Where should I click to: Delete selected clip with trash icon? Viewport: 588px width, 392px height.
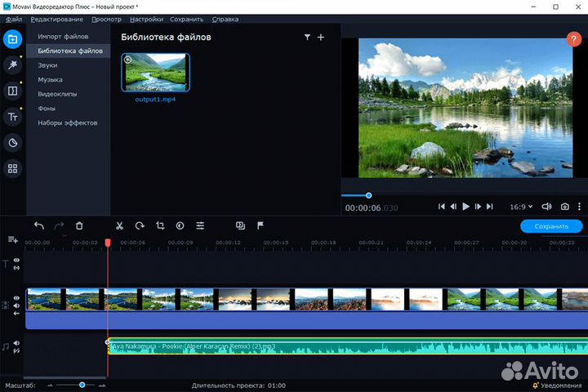click(79, 226)
